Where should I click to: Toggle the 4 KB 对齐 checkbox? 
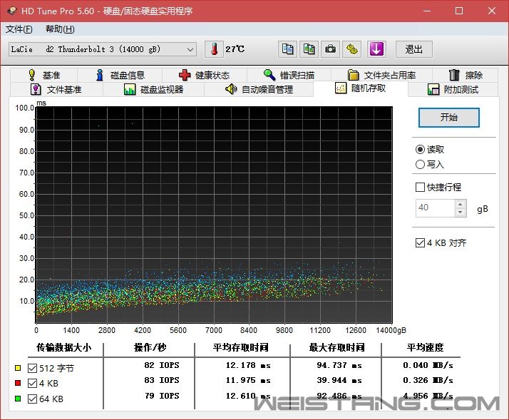420,242
